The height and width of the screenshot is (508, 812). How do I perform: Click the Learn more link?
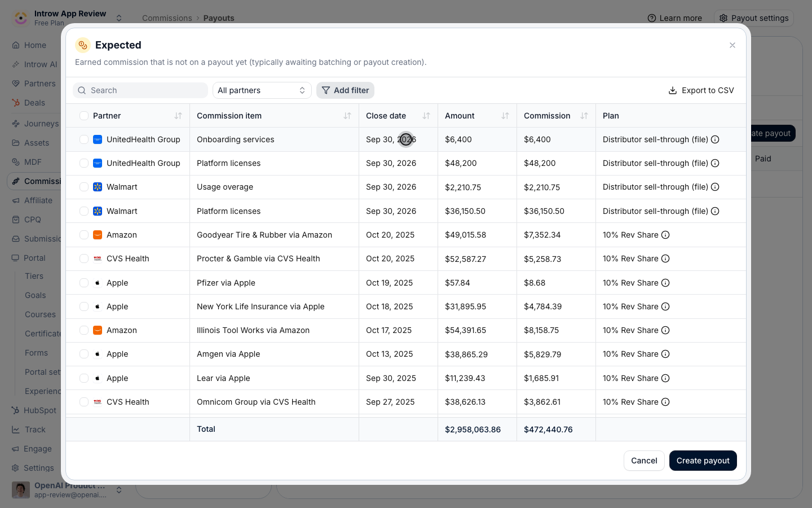pyautogui.click(x=675, y=18)
